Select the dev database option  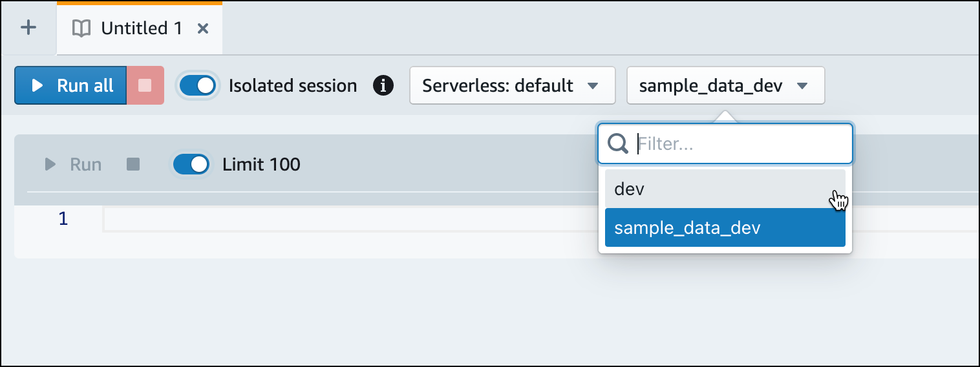725,189
